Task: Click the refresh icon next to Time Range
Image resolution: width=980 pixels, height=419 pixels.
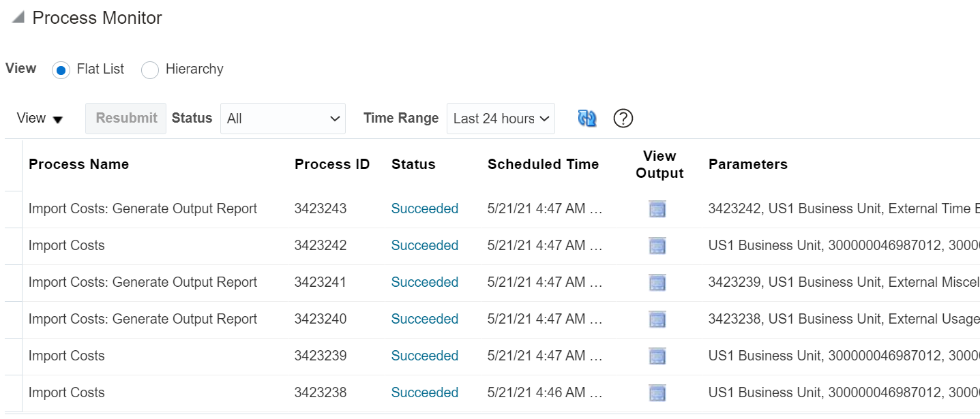Action: coord(586,118)
